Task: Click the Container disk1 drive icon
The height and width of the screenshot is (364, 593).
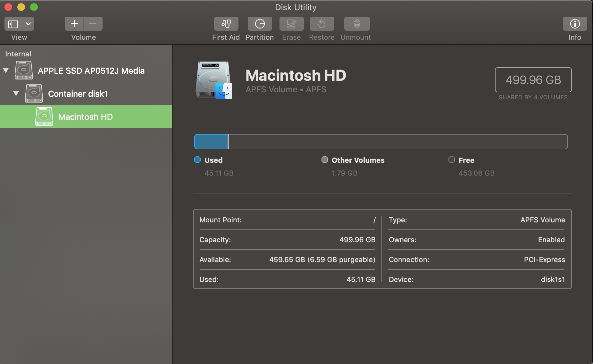Action: pyautogui.click(x=34, y=93)
